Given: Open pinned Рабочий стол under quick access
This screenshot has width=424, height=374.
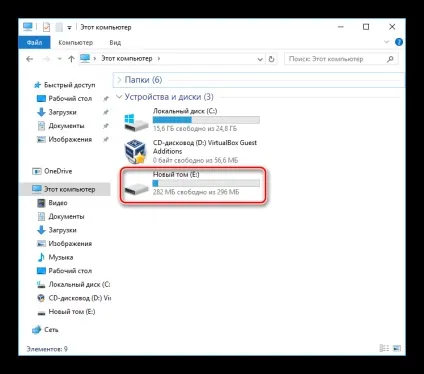Looking at the screenshot, I should click(x=70, y=99).
